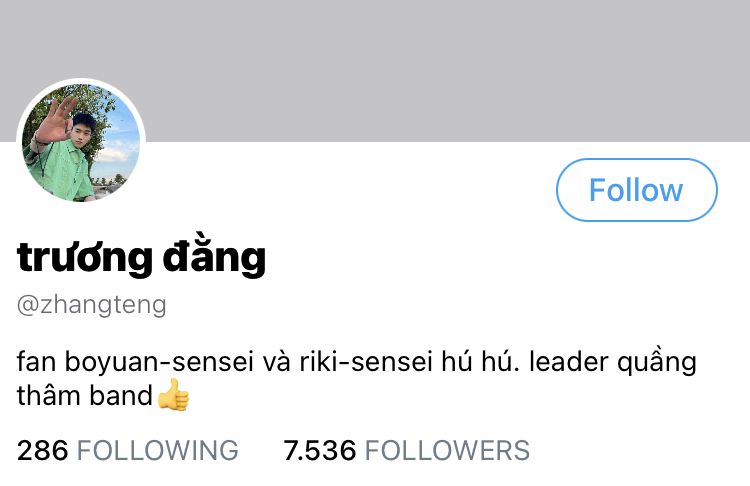Click the gray header banner image

[x=375, y=71]
